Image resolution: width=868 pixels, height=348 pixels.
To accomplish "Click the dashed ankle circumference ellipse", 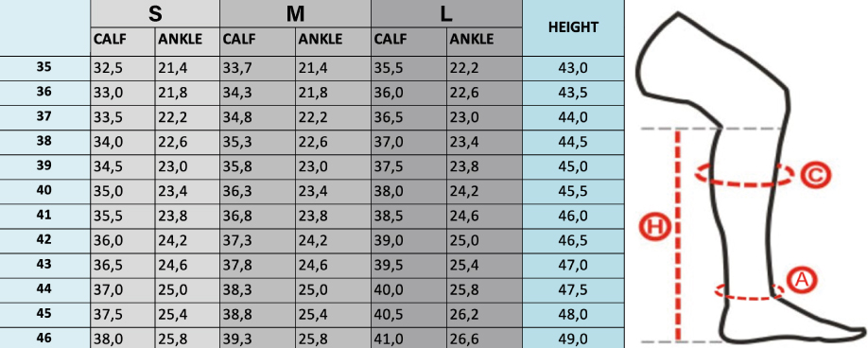I will [749, 291].
